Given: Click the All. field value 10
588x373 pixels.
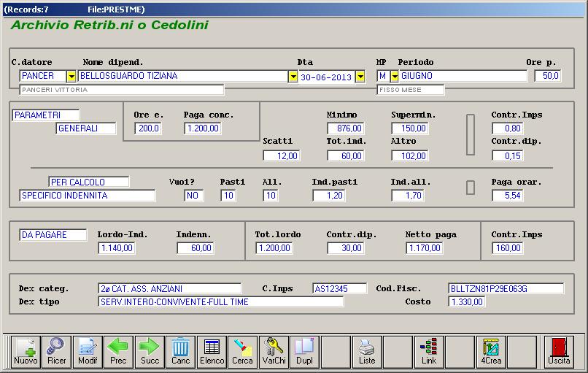Looking at the screenshot, I should pos(271,196).
